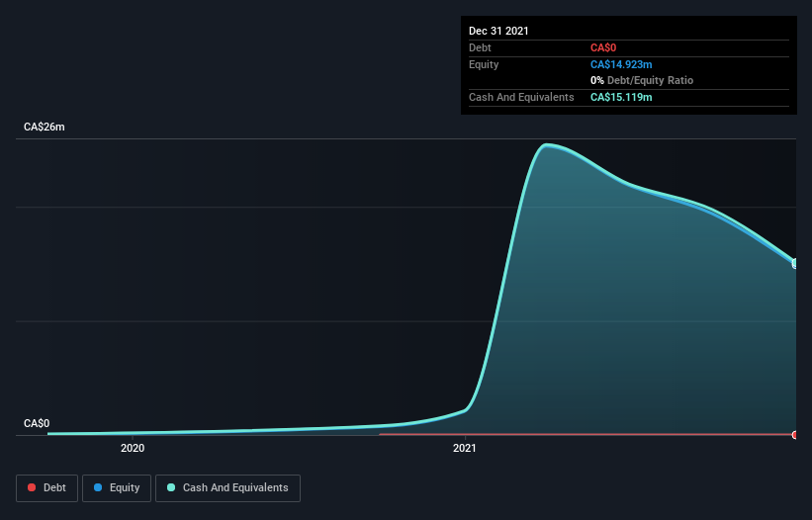Screen dimensions: 812x520
Task: Click the red CA$0 debt value
Action: (603, 48)
